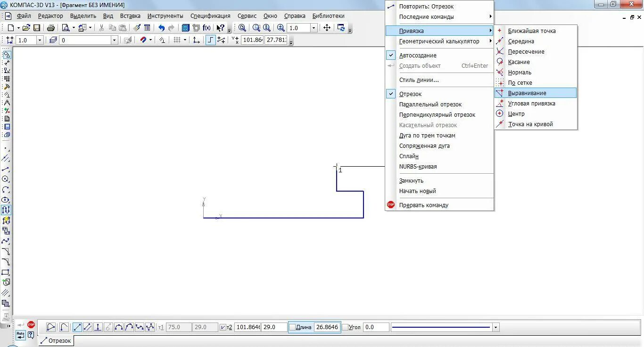Print with the printer icon
The height and width of the screenshot is (347, 644).
pyautogui.click(x=51, y=28)
